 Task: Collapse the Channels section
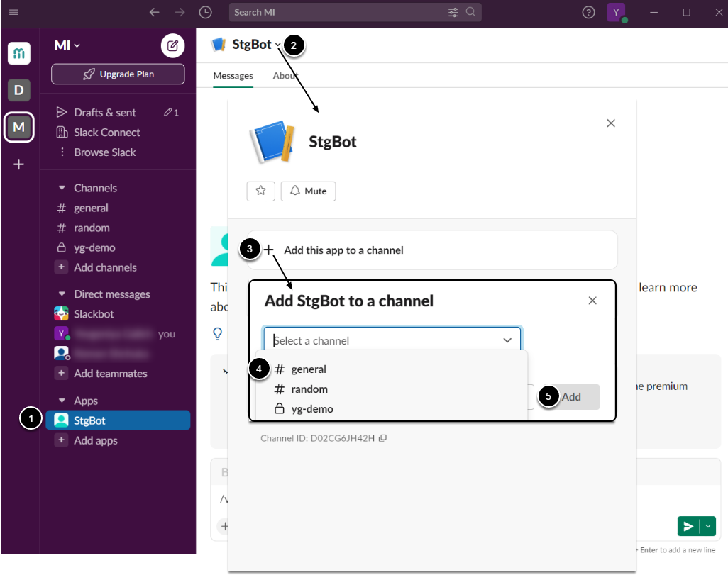click(62, 188)
